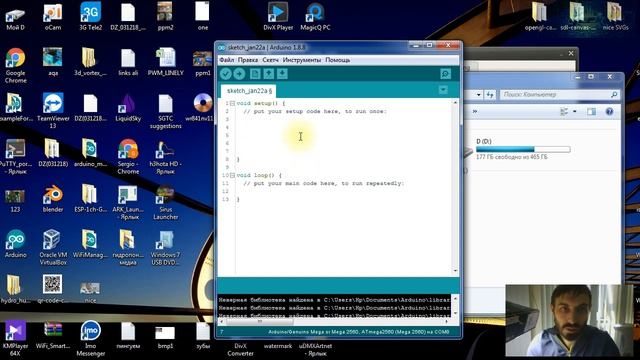Click the console scrollbar up arrow

pos(456,298)
